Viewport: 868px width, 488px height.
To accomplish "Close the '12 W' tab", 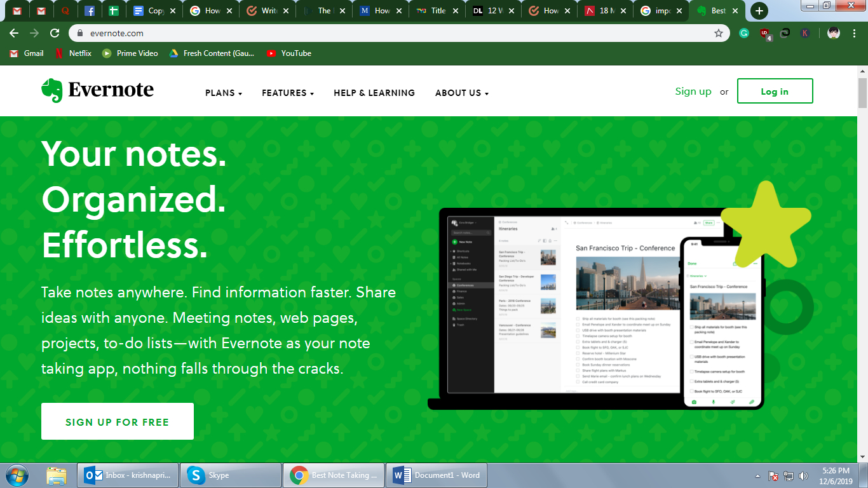I will 512,11.
